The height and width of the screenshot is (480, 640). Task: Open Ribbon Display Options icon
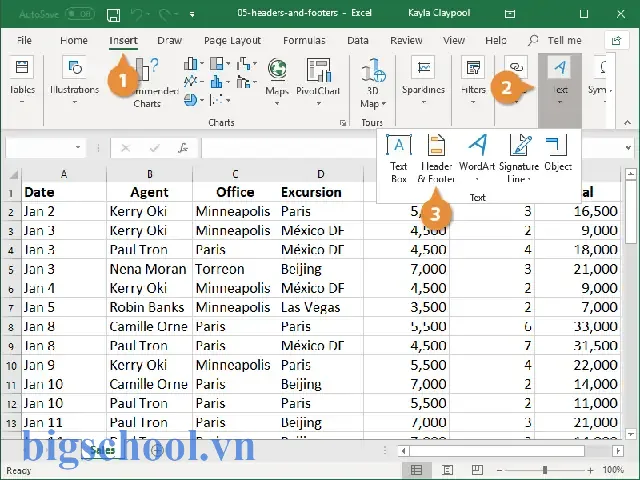click(510, 14)
